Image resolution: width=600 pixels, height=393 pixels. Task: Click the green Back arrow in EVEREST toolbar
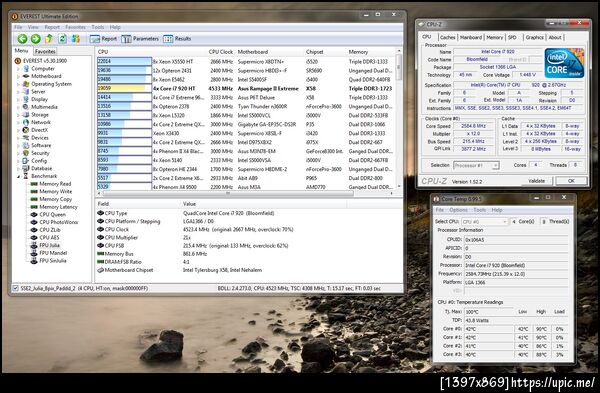point(22,38)
